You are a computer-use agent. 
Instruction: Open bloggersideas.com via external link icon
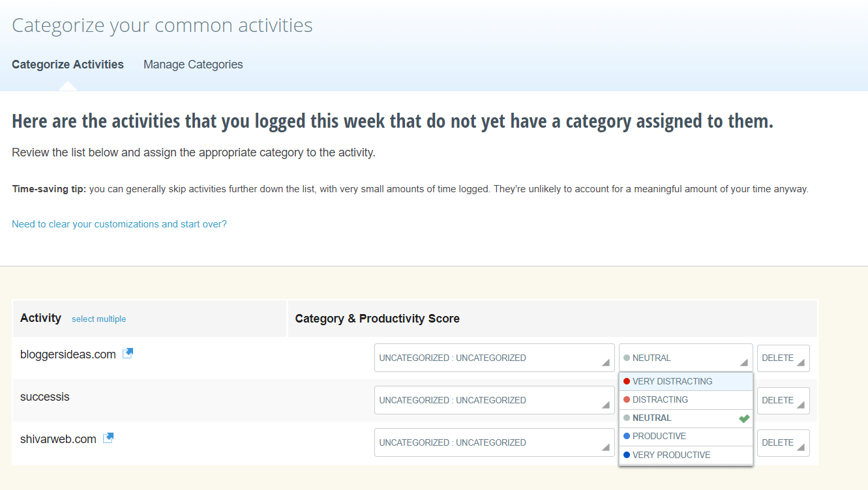point(128,353)
